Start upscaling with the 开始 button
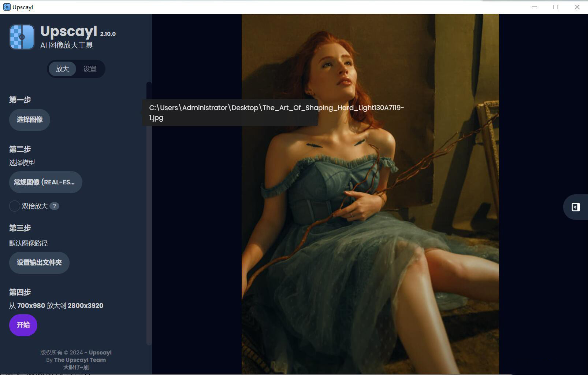Viewport: 588px width, 375px height. (x=23, y=325)
